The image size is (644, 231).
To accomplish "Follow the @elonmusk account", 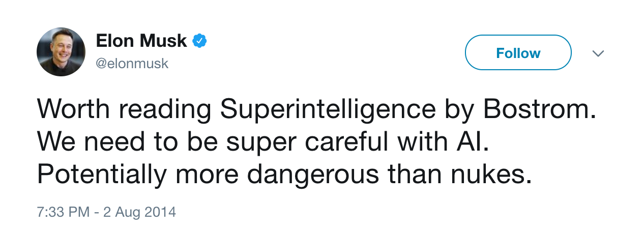I will pos(518,52).
